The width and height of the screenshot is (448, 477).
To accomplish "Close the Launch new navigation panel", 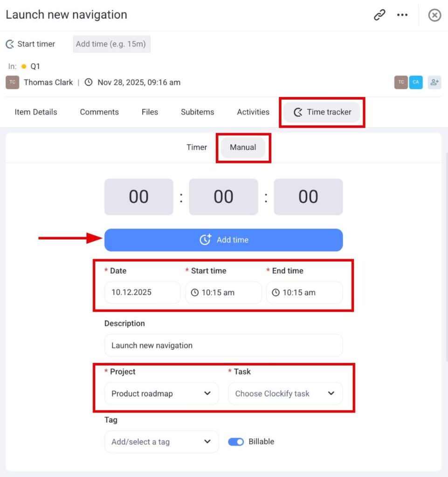I will tap(434, 15).
